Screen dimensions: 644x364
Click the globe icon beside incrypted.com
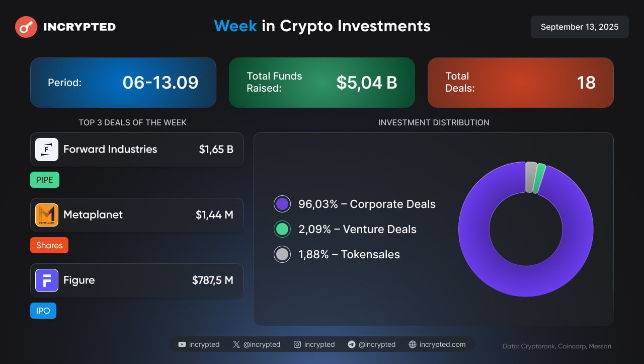click(413, 345)
